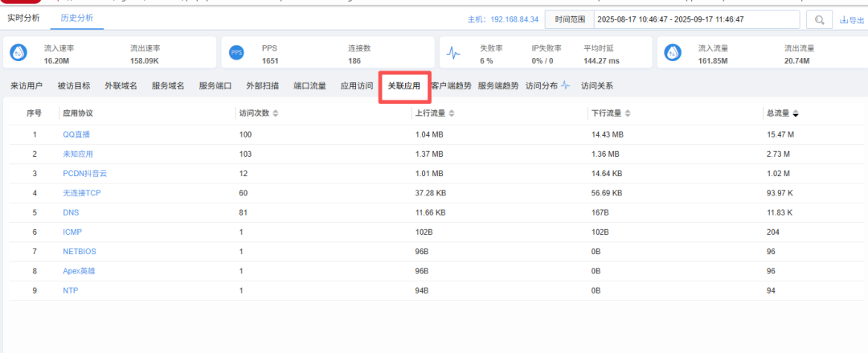The height and width of the screenshot is (353, 868).
Task: Select the 端口流量 tab
Action: pyautogui.click(x=309, y=85)
